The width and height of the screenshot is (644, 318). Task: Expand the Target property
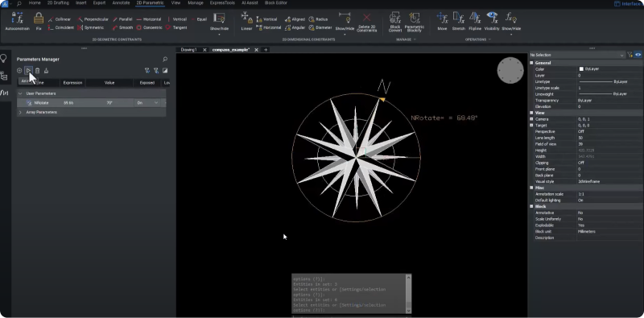pos(531,126)
